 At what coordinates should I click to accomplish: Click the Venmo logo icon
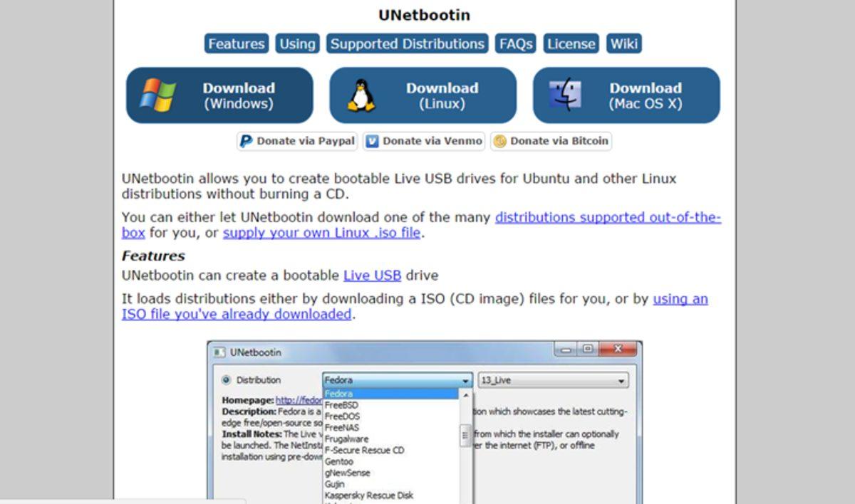click(x=372, y=141)
